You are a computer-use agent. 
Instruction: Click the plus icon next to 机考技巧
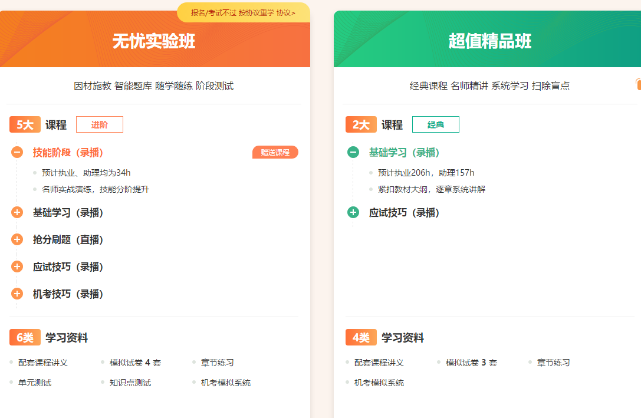[x=17, y=293]
